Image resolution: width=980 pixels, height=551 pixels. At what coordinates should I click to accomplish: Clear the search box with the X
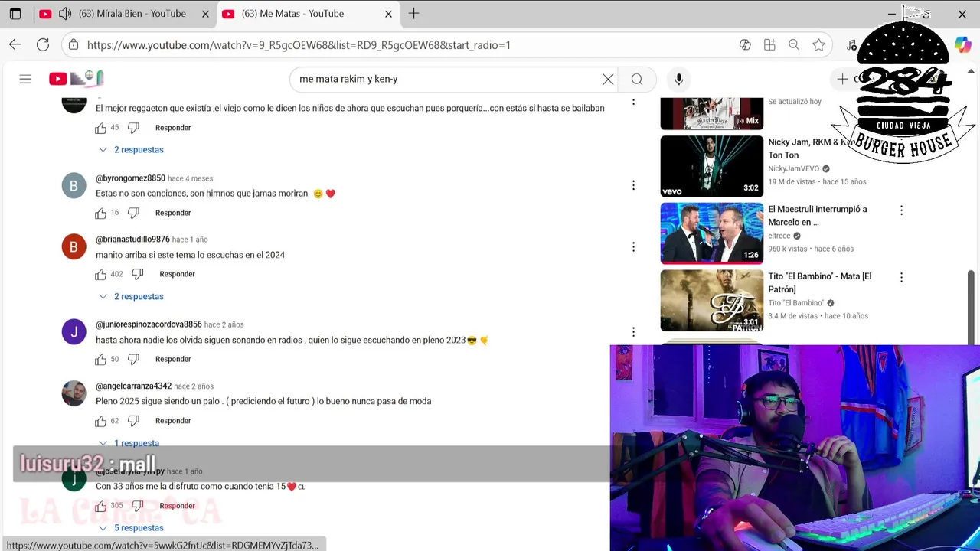click(x=608, y=79)
